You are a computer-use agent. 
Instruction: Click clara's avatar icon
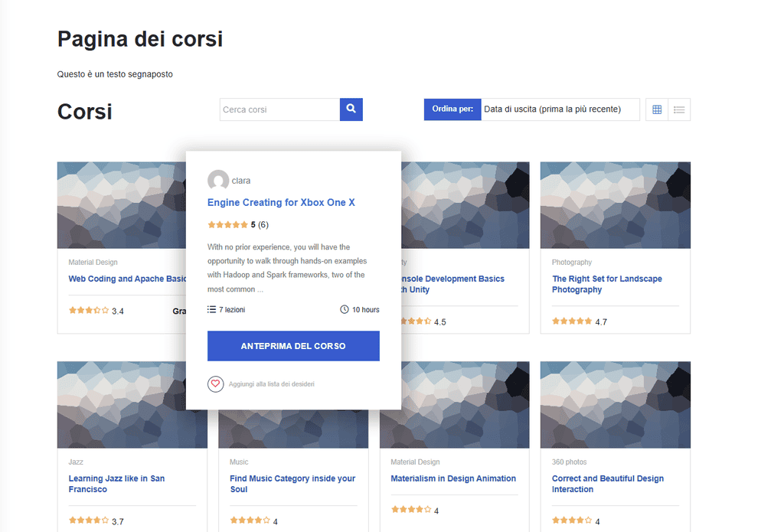(218, 181)
